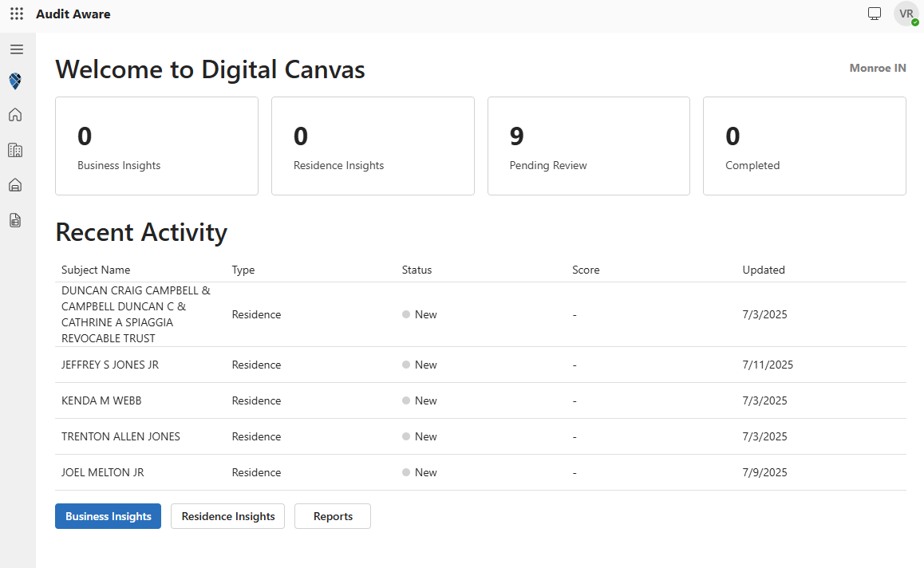Click the Subject Name column header

96,270
